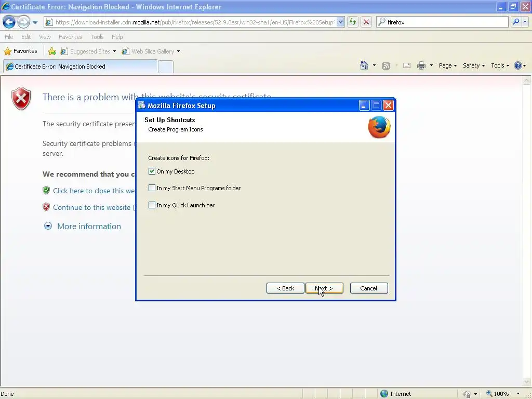Viewport: 532px width, 399px height.
Task: Expand the Home button dropdown arrow
Action: 374,65
